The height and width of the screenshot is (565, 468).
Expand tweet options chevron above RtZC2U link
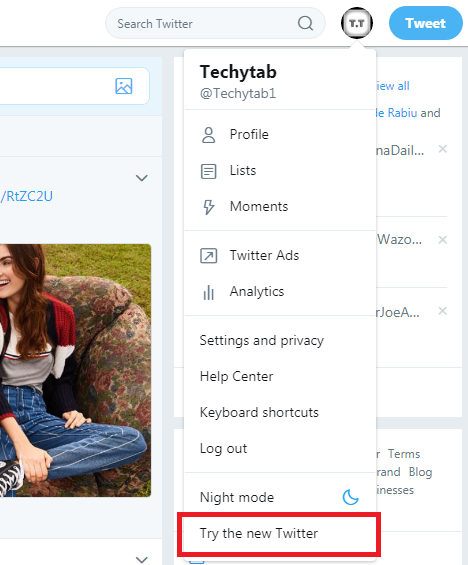pyautogui.click(x=142, y=178)
